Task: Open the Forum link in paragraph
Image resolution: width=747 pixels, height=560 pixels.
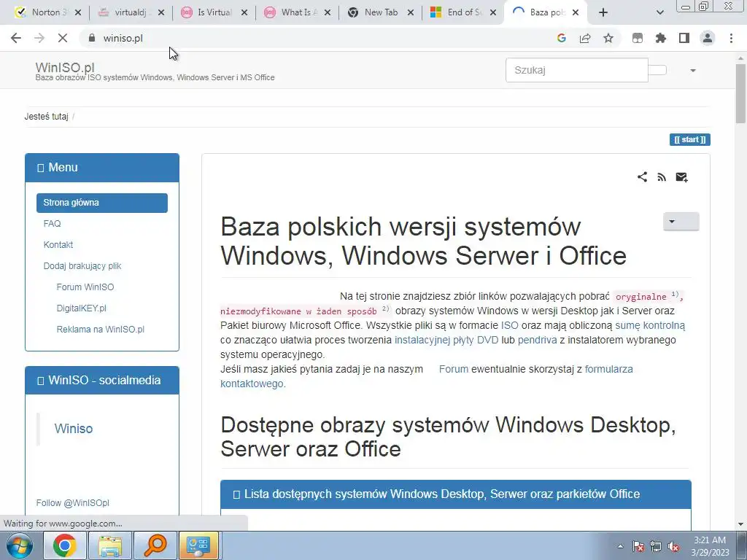Action: click(x=454, y=369)
